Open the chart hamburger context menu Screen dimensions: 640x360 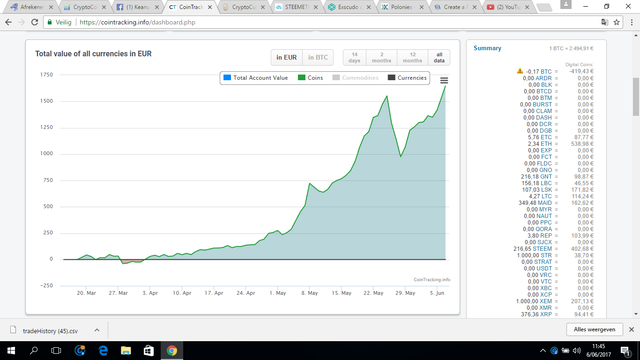[x=444, y=80]
